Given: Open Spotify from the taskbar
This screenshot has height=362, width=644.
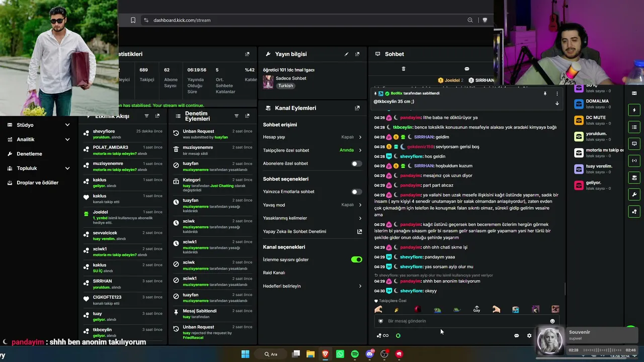Looking at the screenshot, I should (355, 354).
